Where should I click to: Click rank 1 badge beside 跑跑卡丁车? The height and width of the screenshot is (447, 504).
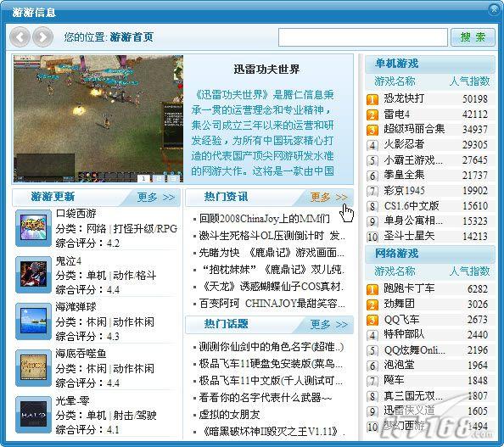pos(372,289)
